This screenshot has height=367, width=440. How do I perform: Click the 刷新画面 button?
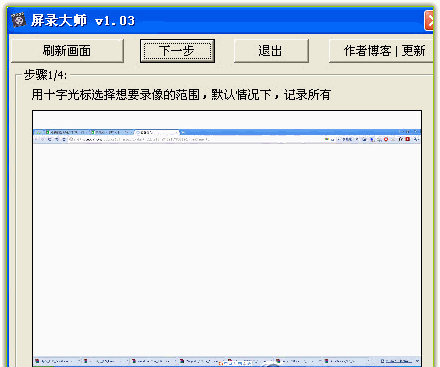point(67,51)
